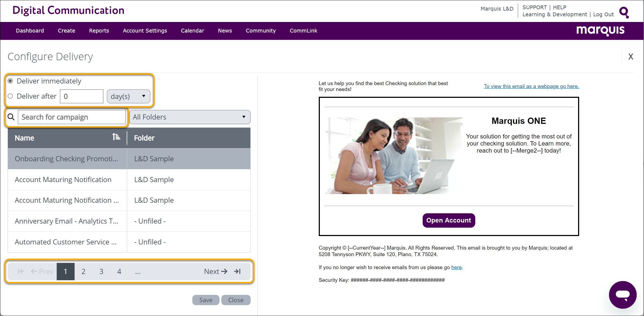Select Deliver immediately radio button
This screenshot has height=316, width=644.
click(x=10, y=81)
